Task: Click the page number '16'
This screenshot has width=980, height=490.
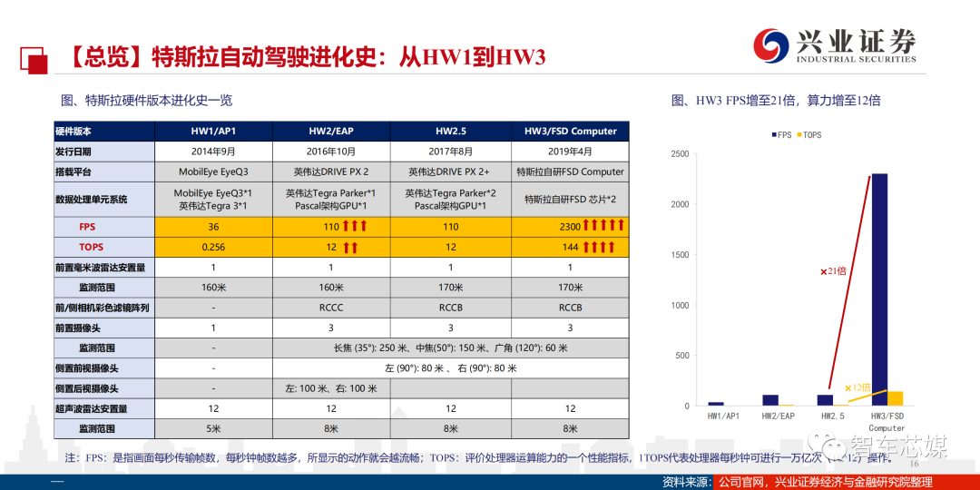Action: 913,464
